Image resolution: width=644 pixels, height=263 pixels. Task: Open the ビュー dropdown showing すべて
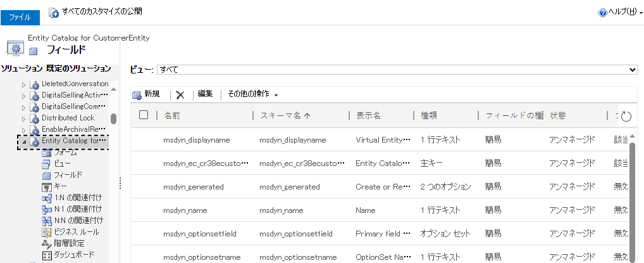click(397, 70)
